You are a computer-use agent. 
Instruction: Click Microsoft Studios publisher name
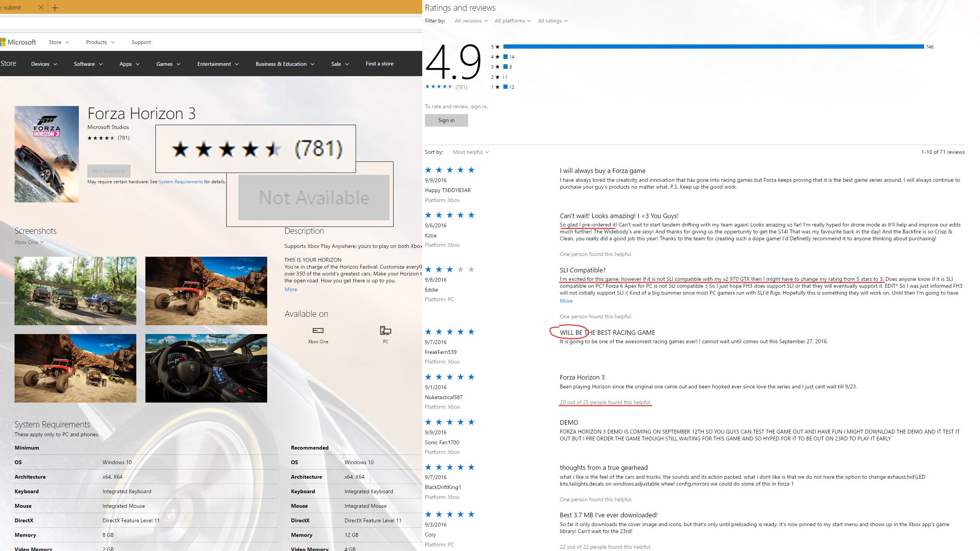[x=108, y=127]
